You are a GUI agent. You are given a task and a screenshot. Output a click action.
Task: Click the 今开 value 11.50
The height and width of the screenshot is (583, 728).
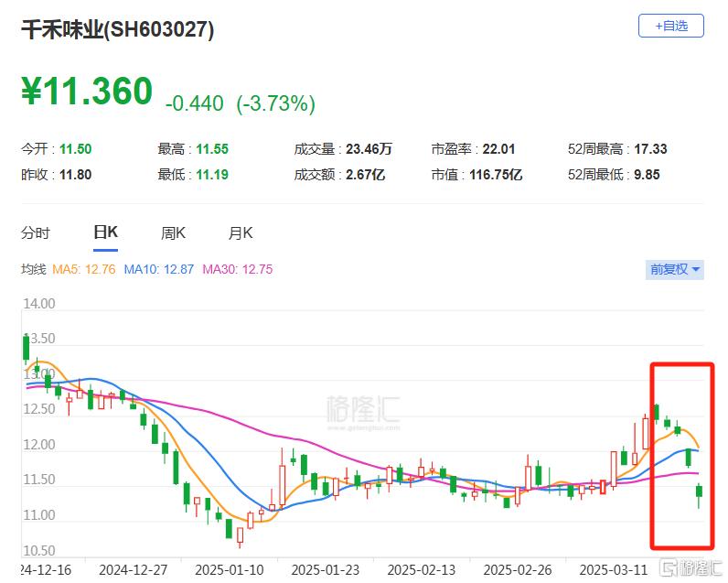point(75,149)
